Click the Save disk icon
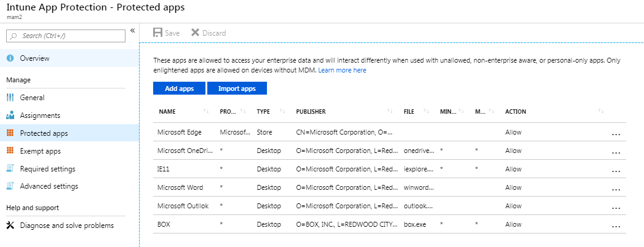The height and width of the screenshot is (247, 644). (x=157, y=33)
